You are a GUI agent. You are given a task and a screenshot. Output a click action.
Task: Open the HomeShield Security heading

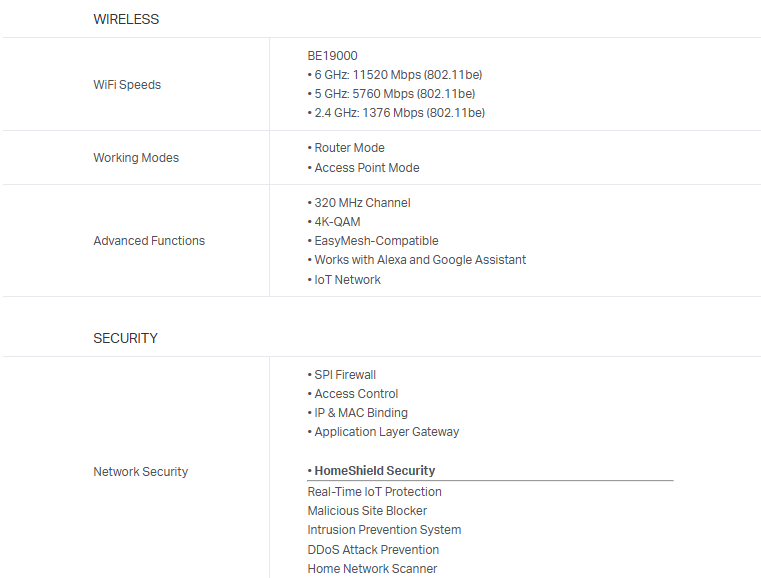coord(374,471)
